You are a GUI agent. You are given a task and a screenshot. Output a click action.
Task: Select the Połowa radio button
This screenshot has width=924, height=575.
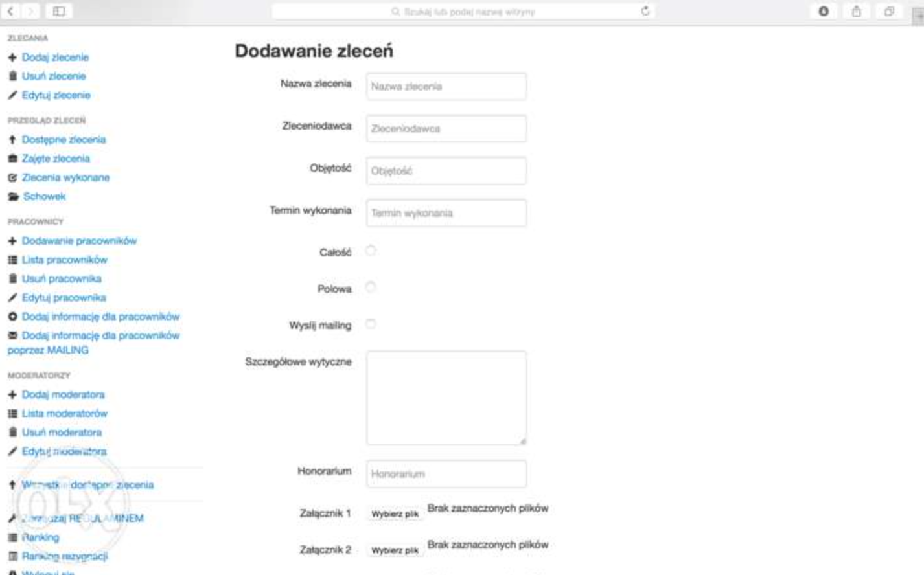tap(371, 287)
